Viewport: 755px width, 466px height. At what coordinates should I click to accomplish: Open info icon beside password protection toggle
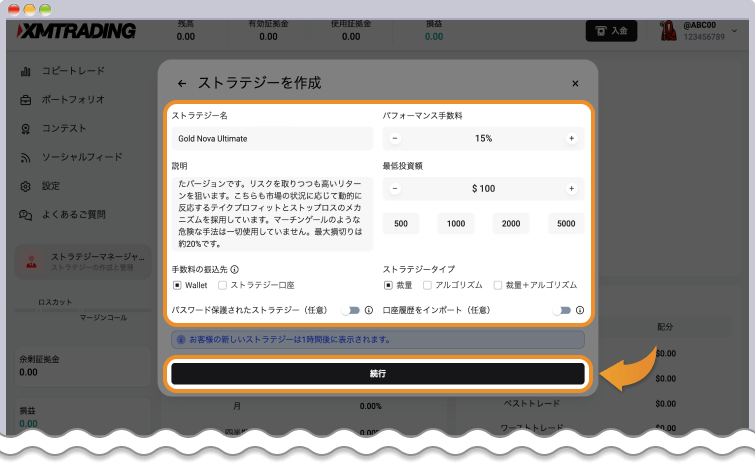point(369,311)
